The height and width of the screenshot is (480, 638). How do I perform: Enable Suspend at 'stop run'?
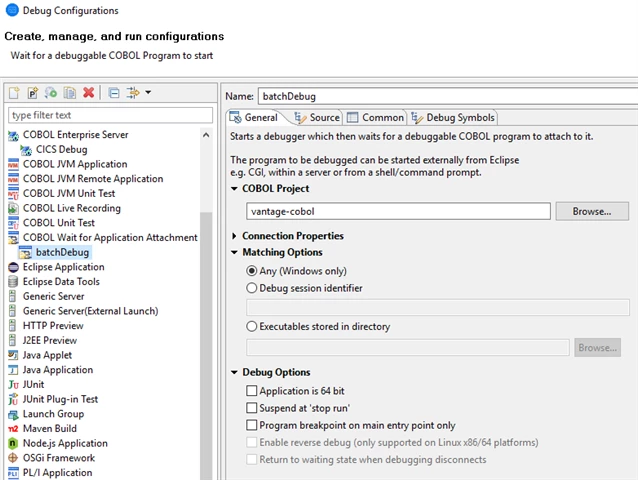coord(252,408)
